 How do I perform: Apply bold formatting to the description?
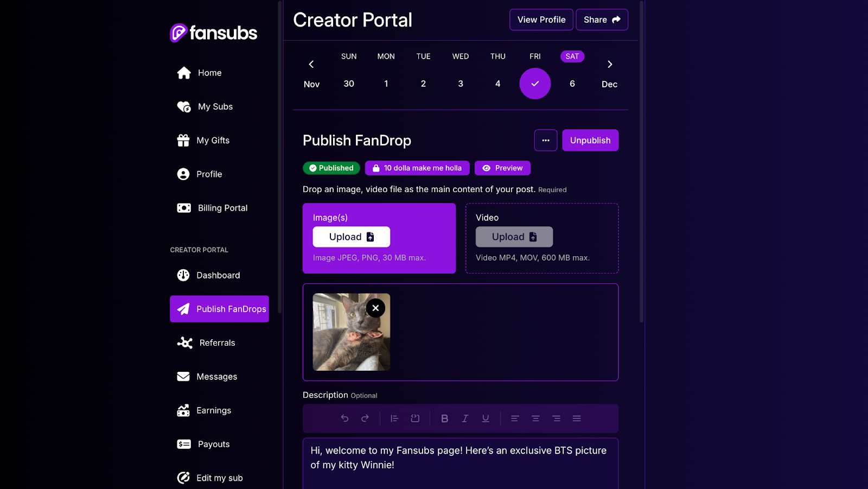tap(444, 418)
